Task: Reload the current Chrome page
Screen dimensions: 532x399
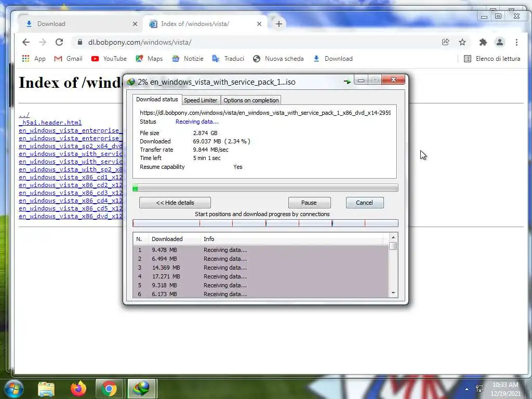Action: point(59,42)
